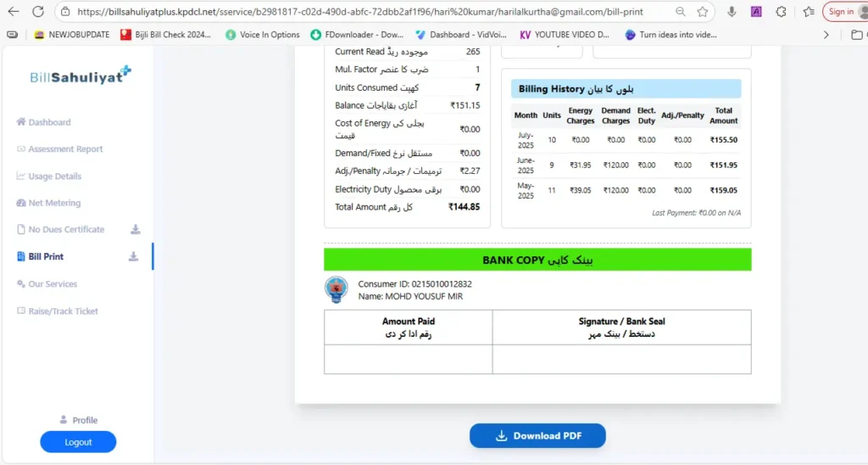Screen dimensions: 868x465
Task: Select Net Metering in the sidebar
Action: [x=54, y=203]
